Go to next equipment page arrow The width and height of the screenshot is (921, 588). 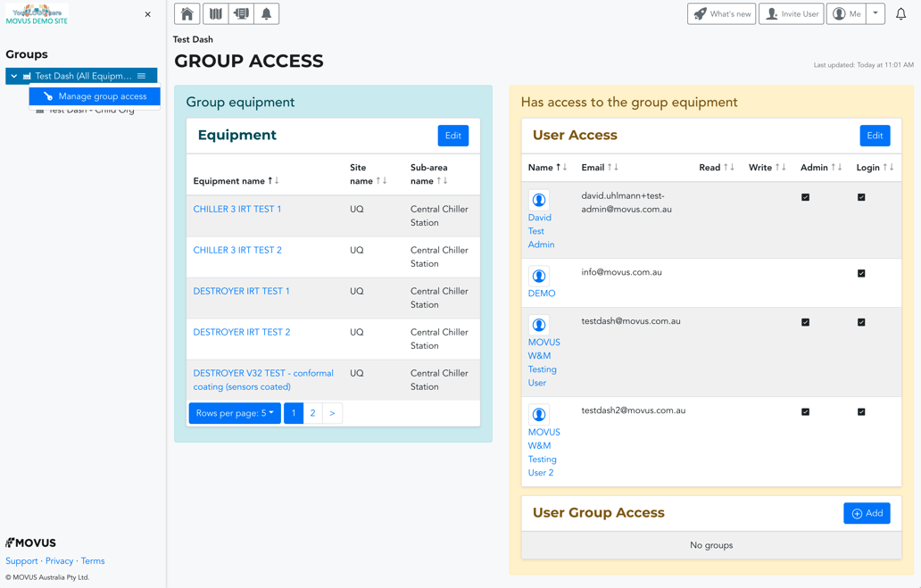click(332, 413)
